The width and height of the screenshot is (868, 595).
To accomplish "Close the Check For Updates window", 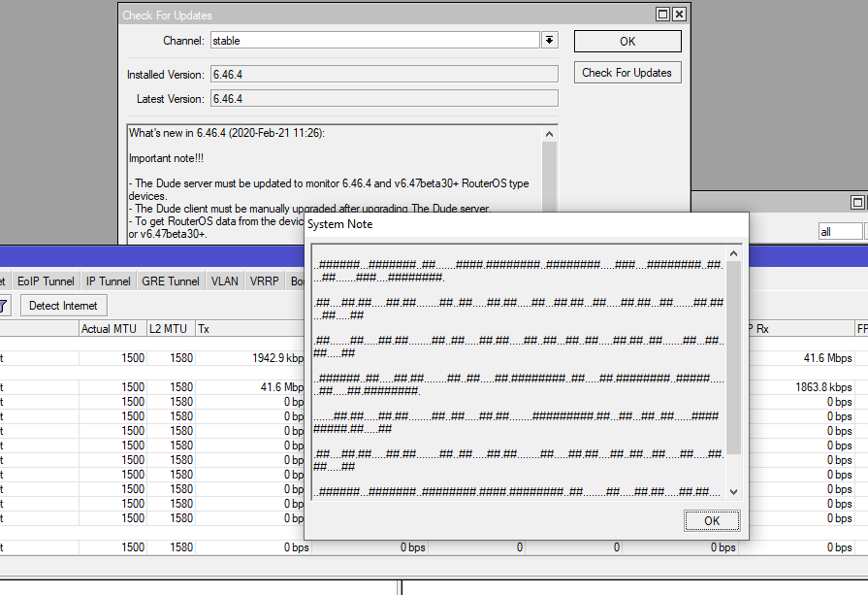I will click(679, 15).
